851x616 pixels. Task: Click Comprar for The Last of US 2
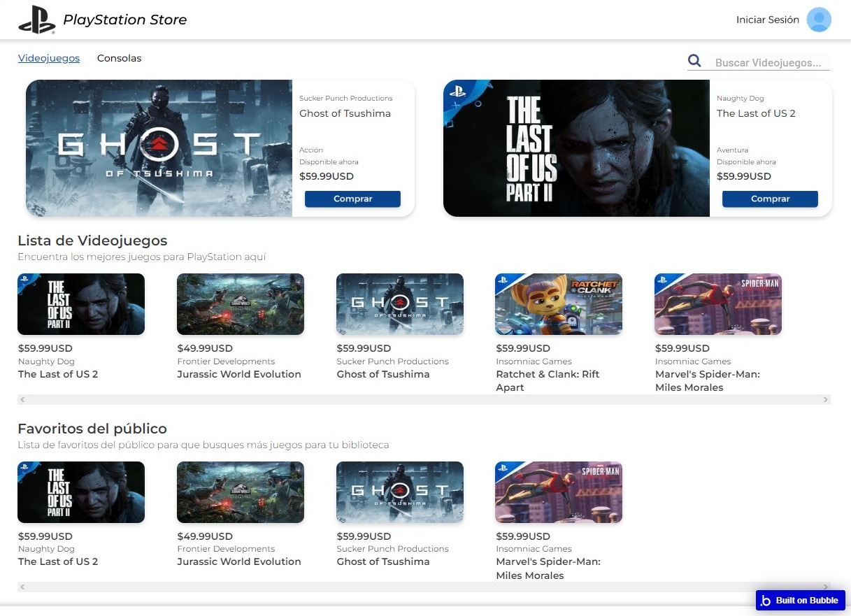tap(770, 199)
